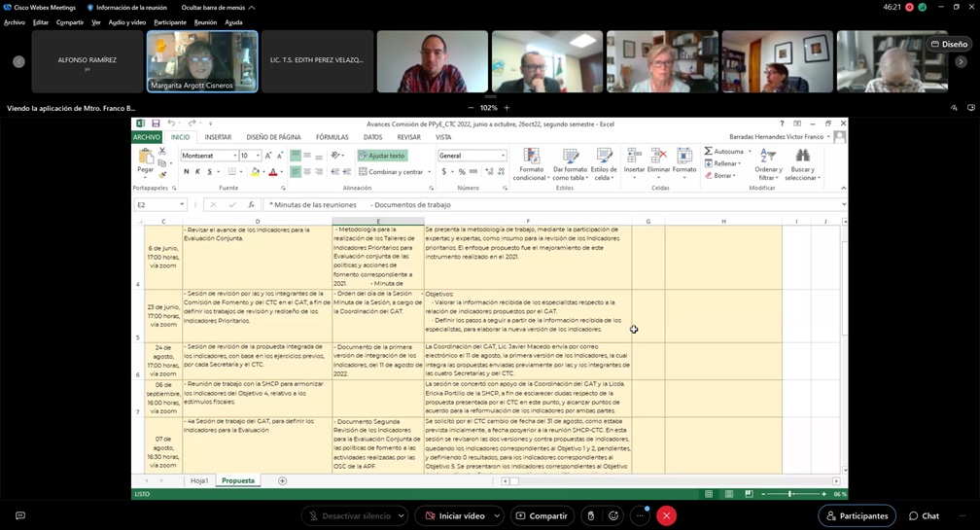Toggle underline S formatting
Screen dimensions: 980x530
point(209,172)
